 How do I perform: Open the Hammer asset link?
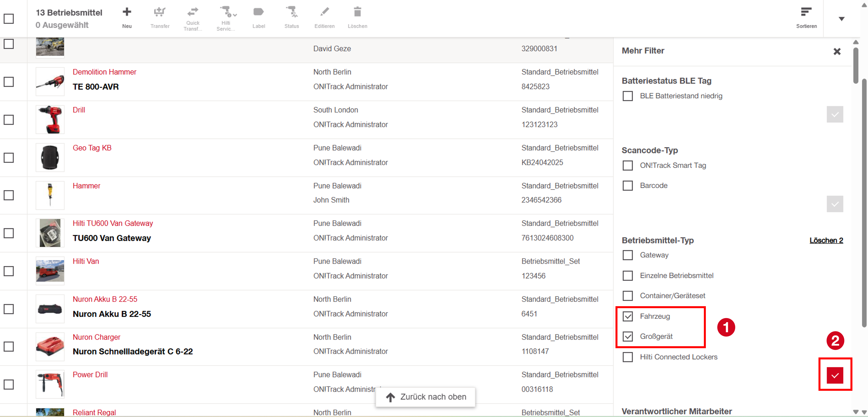tap(87, 186)
